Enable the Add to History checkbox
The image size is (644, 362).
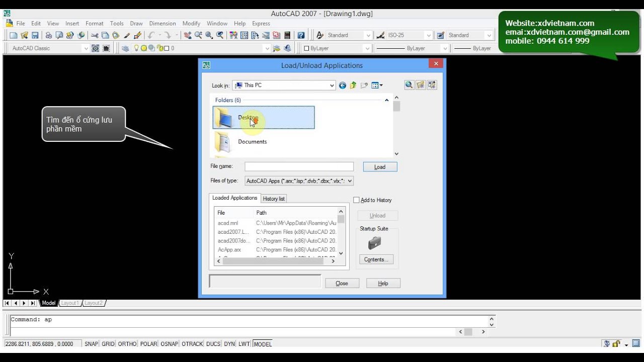coord(357,200)
